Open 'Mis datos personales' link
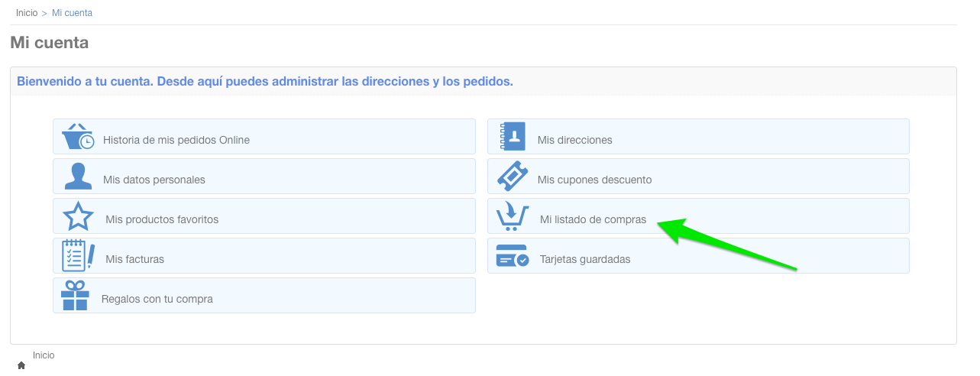 (154, 180)
